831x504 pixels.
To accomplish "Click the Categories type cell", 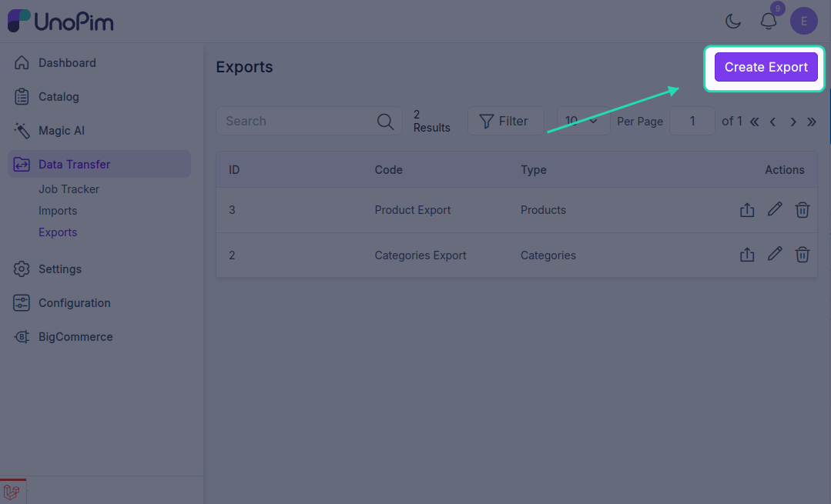I will pyautogui.click(x=548, y=255).
